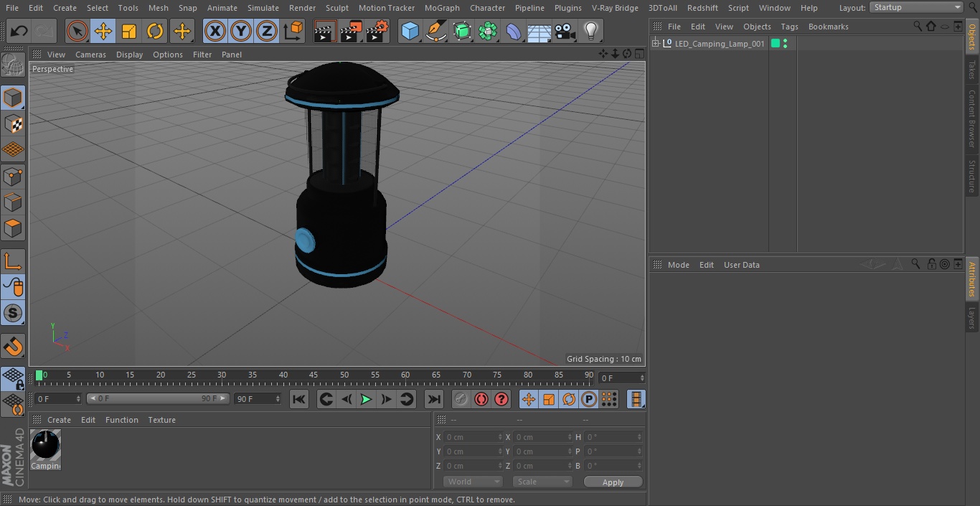Open the Spline pen tool
The width and height of the screenshot is (980, 506).
coord(435,31)
